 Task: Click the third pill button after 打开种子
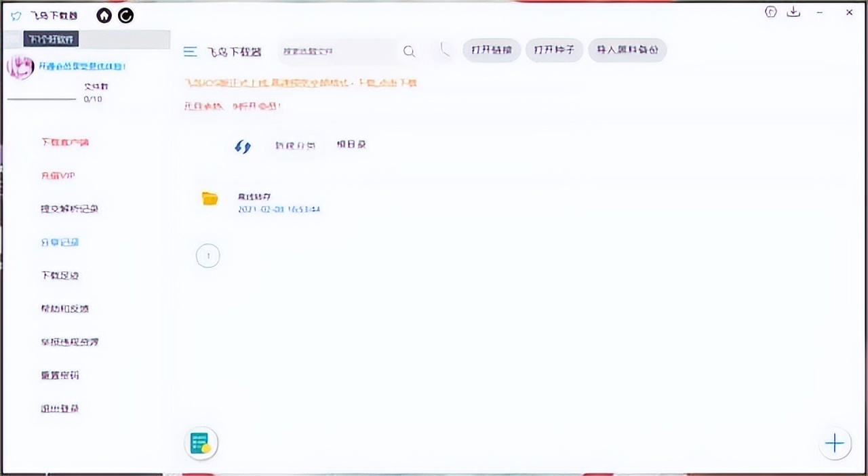pos(627,50)
